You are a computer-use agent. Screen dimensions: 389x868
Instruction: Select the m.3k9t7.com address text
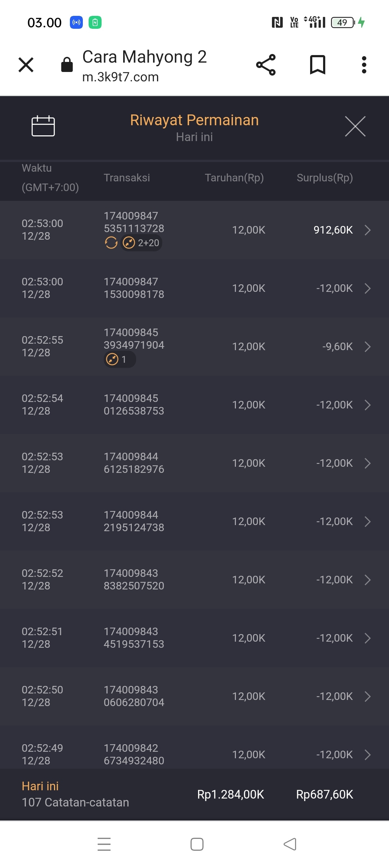coord(121,77)
